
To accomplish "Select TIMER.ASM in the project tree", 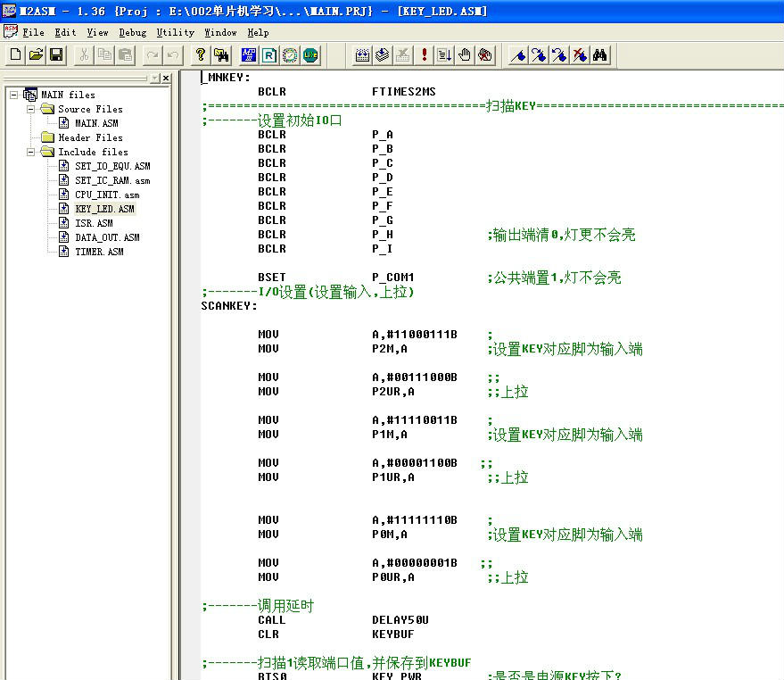I will (98, 252).
